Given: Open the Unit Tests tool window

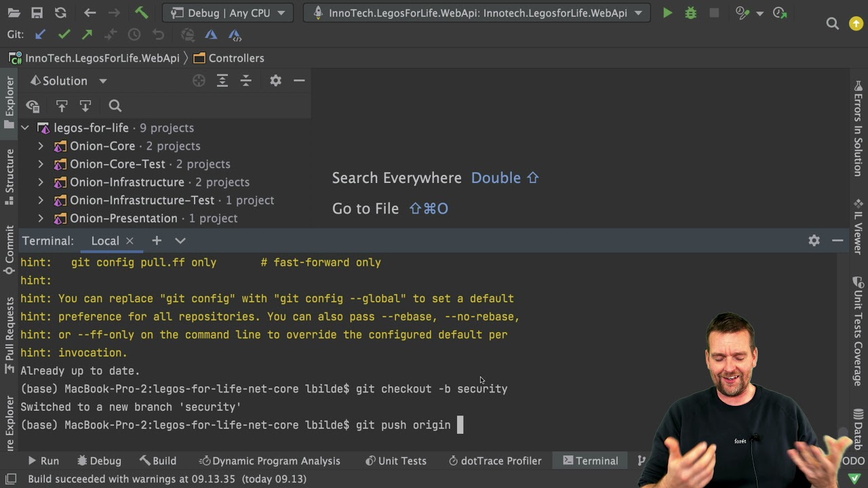Looking at the screenshot, I should (x=395, y=461).
